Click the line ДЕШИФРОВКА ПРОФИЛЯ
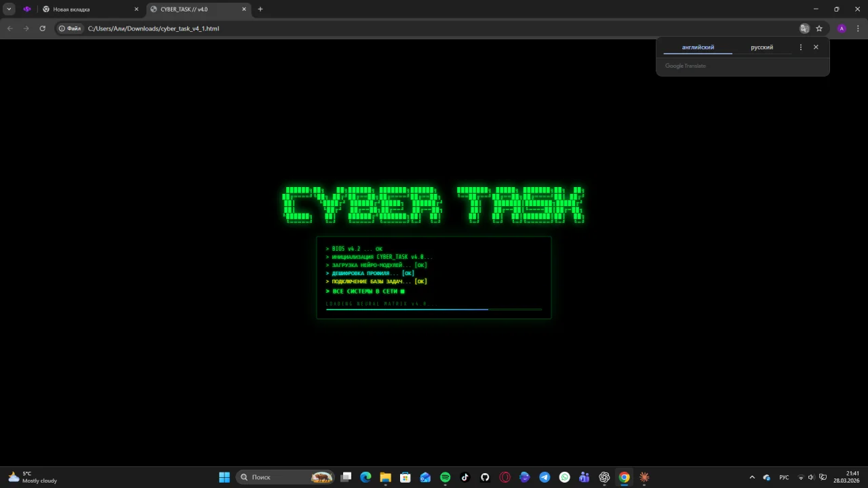Screen dimensions: 868x488 (370, 273)
